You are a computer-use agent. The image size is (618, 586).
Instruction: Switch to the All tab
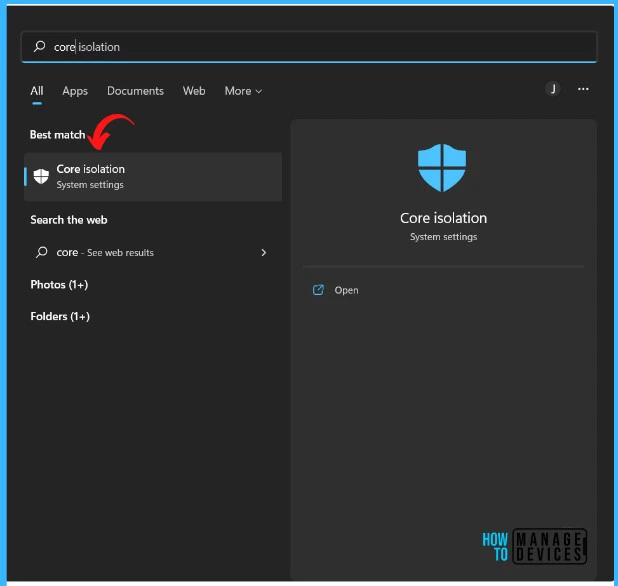tap(37, 91)
